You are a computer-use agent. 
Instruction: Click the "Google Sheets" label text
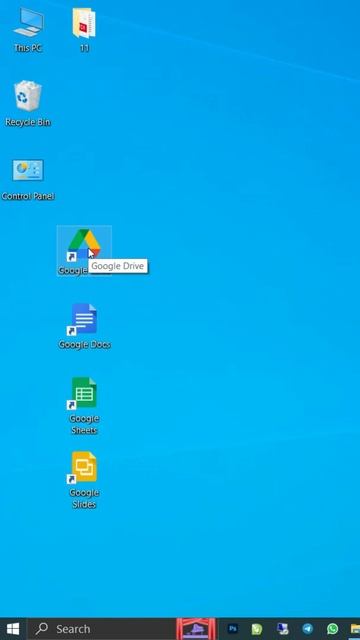coord(84,424)
